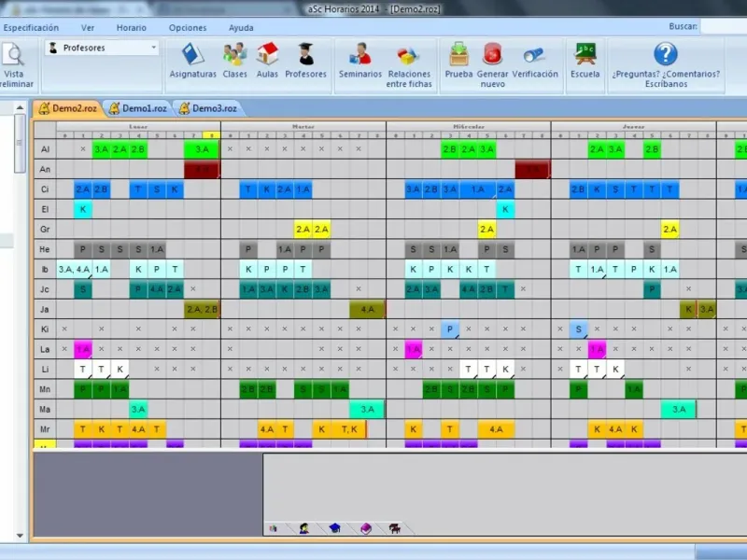This screenshot has width=747, height=560.
Task: Open the Vista preliminar print preview
Action: [14, 65]
